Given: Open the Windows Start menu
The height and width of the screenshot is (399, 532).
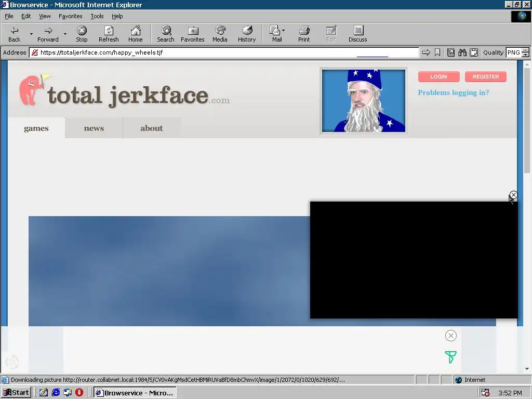Looking at the screenshot, I should (x=16, y=393).
